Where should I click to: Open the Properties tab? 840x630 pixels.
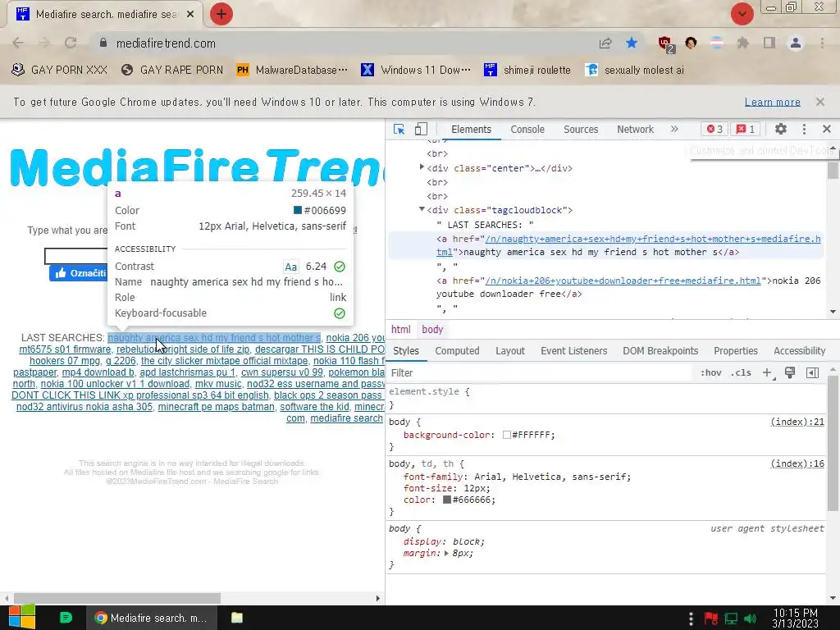(x=736, y=351)
